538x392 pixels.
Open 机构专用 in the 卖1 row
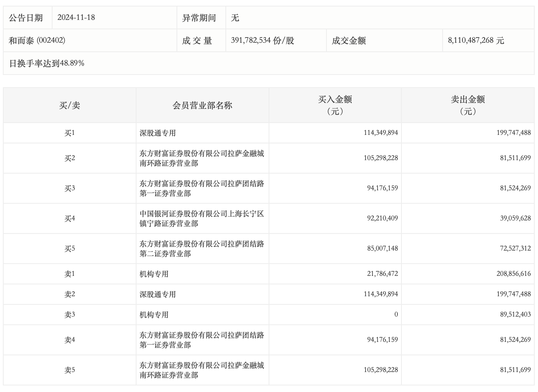(154, 274)
